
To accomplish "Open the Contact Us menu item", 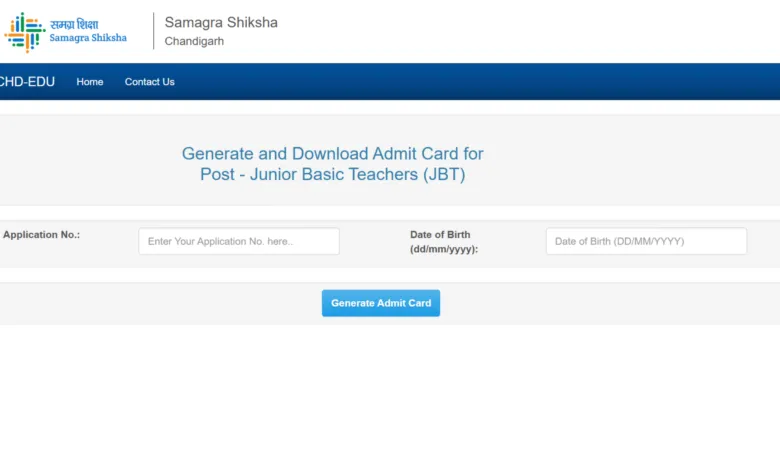I will tap(150, 82).
